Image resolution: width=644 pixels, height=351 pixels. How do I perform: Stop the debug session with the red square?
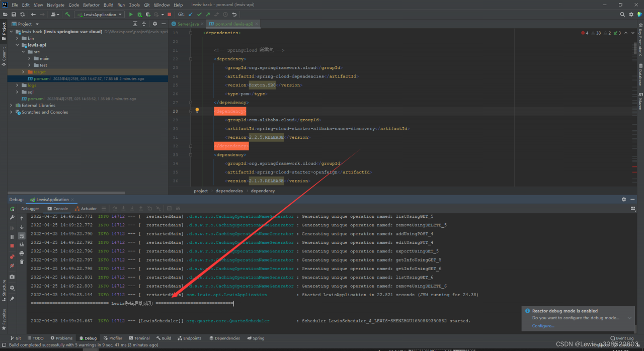pyautogui.click(x=12, y=245)
